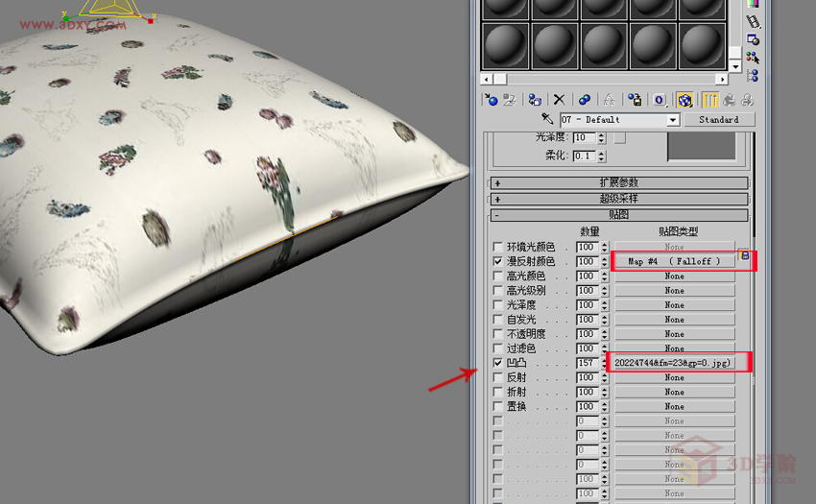Viewport: 816px width, 504px height.
Task: Select the last sample sphere in bottom row
Action: point(702,46)
